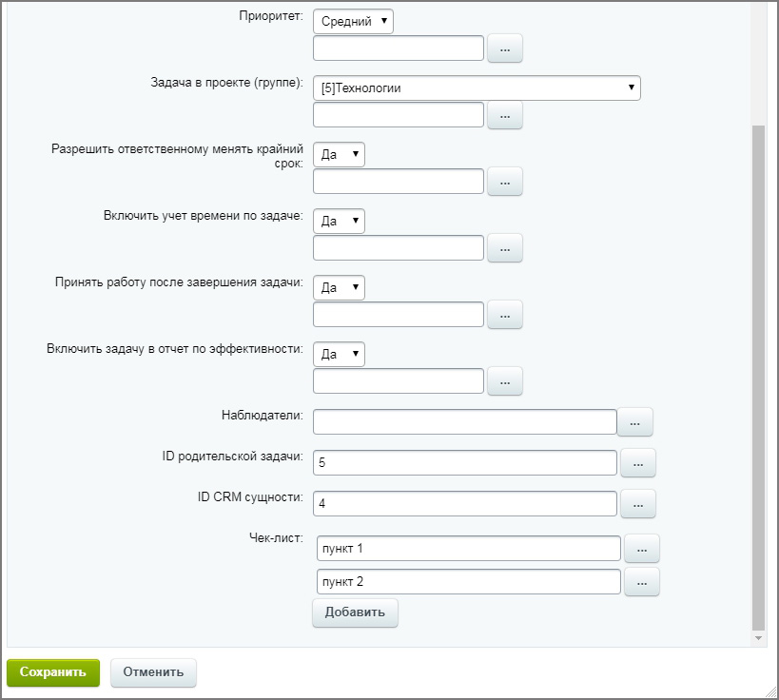Click the ellipsis button next to ID CRM сущности
Image resolution: width=779 pixels, height=700 pixels.
point(638,504)
